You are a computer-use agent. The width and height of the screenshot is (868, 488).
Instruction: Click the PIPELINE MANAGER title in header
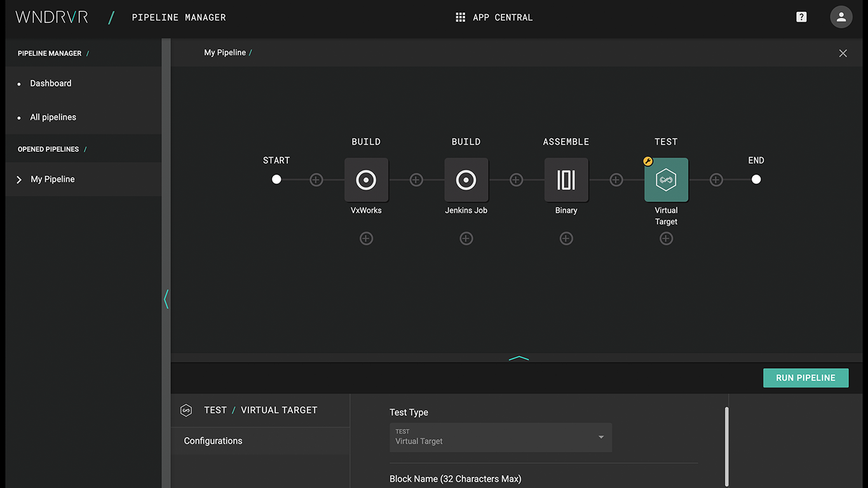(179, 17)
